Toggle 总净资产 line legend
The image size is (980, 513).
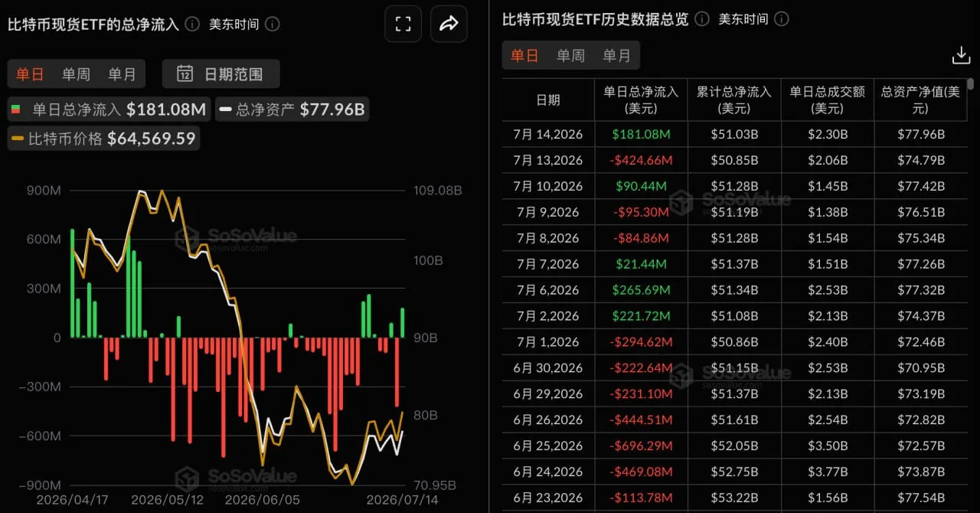(x=291, y=109)
